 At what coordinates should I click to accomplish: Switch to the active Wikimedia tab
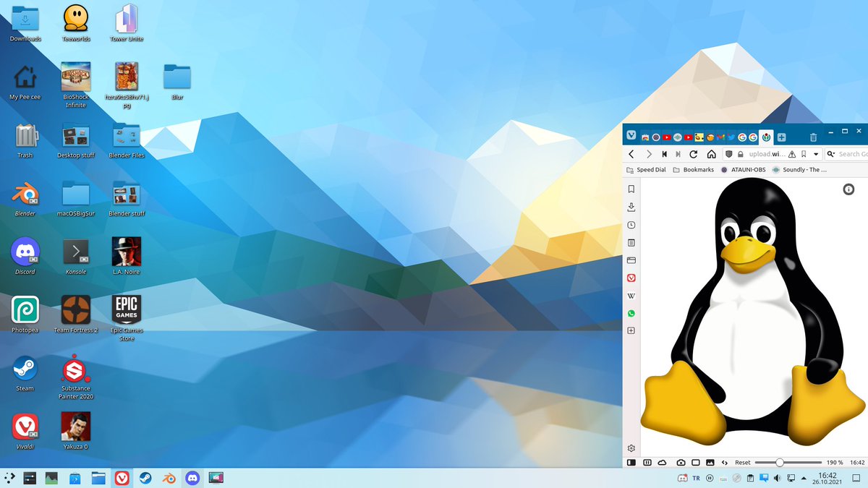pyautogui.click(x=766, y=137)
